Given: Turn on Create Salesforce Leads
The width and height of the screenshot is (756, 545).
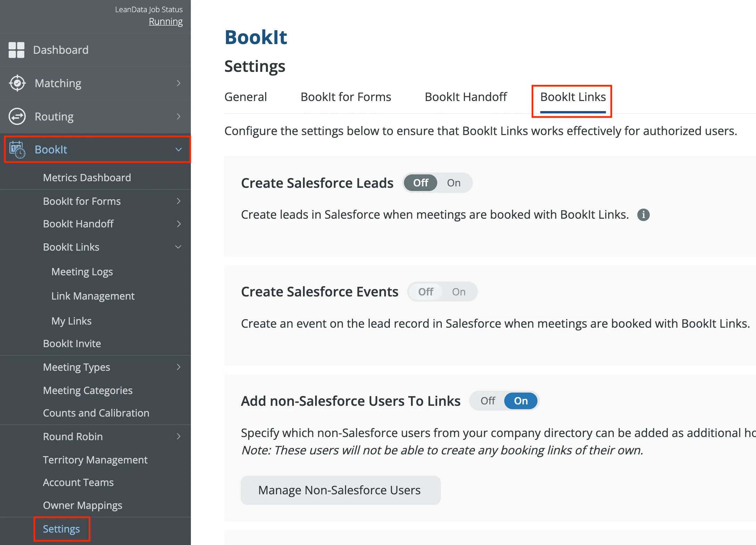Looking at the screenshot, I should tap(454, 183).
